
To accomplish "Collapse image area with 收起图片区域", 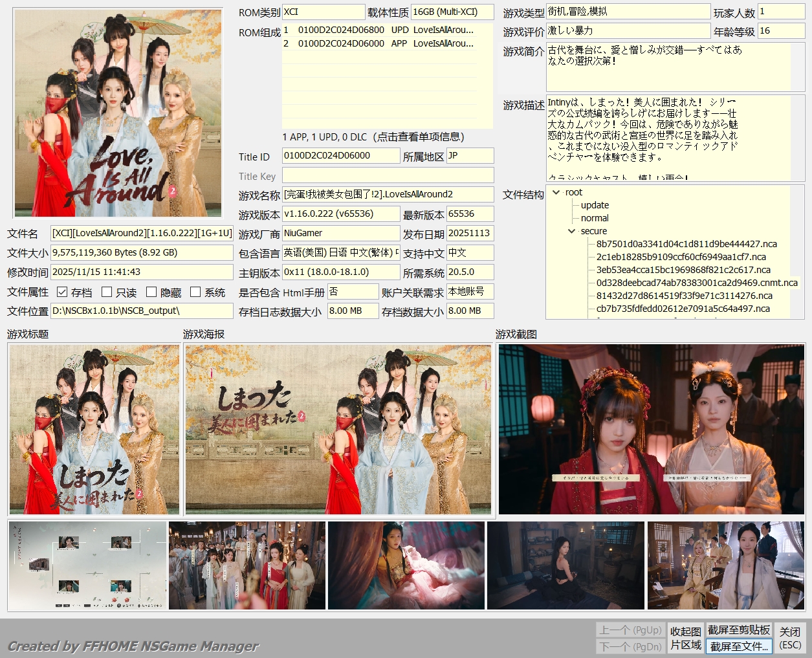I will point(685,638).
